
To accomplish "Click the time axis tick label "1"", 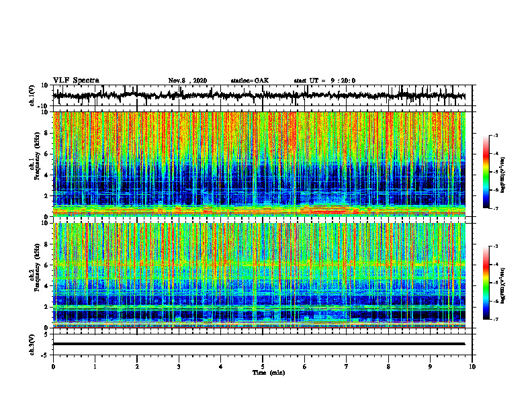I will 95,367.
